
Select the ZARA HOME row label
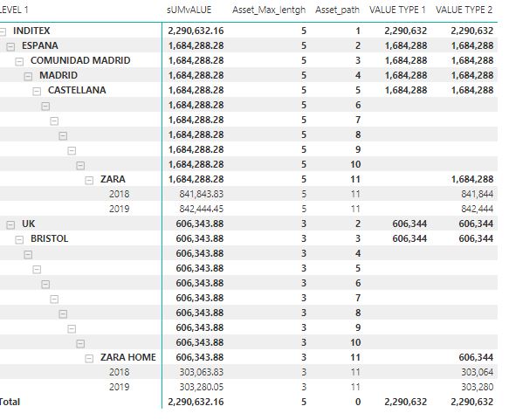[128, 357]
